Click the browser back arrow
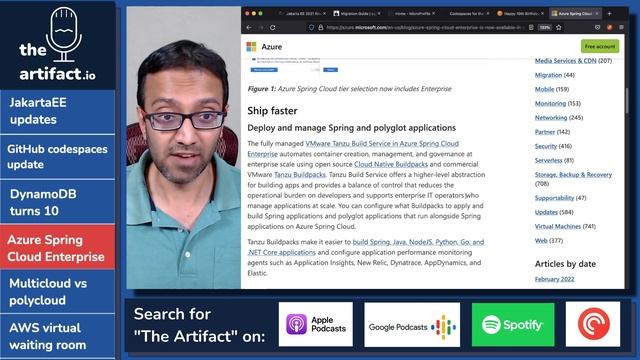The width and height of the screenshot is (640, 360). click(249, 27)
